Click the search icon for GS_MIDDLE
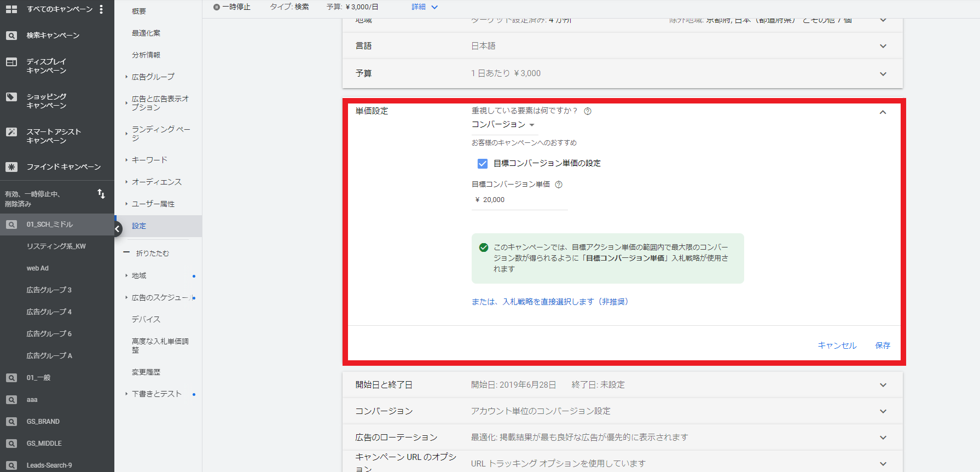The height and width of the screenshot is (472, 980). coord(11,444)
